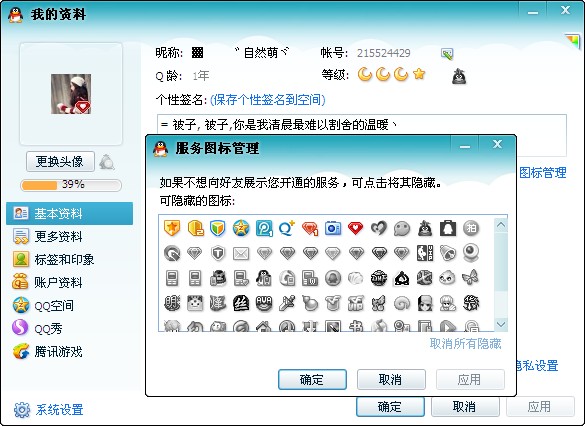The width and height of the screenshot is (585, 426).
Task: Select the gray 拍 circle icon
Action: (471, 228)
